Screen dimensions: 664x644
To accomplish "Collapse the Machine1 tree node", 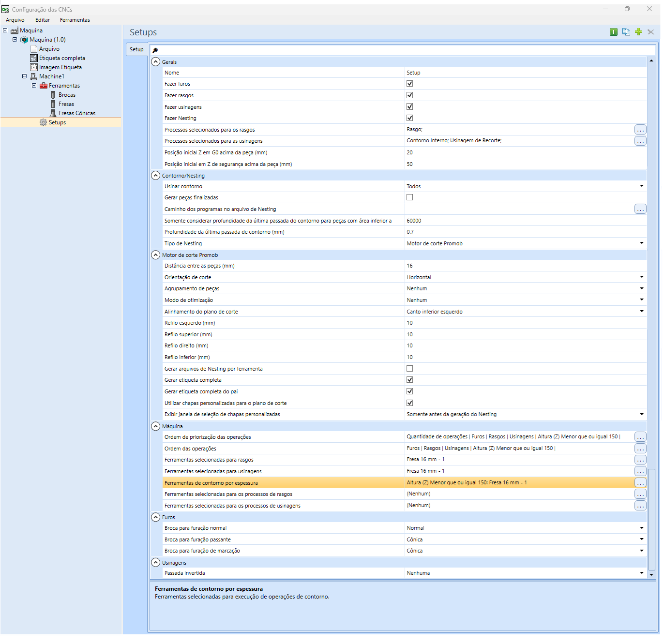I will pyautogui.click(x=25, y=76).
